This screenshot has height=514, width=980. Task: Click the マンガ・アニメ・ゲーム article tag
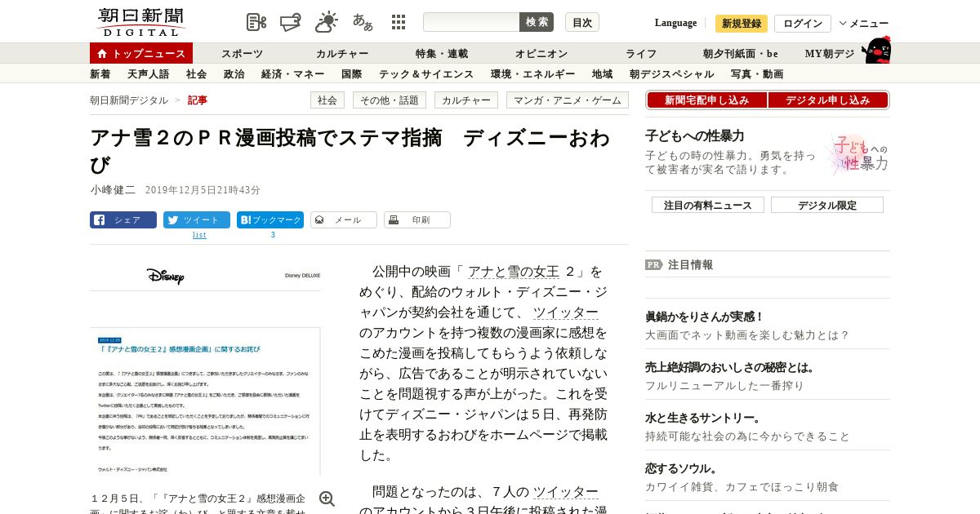pyautogui.click(x=568, y=100)
